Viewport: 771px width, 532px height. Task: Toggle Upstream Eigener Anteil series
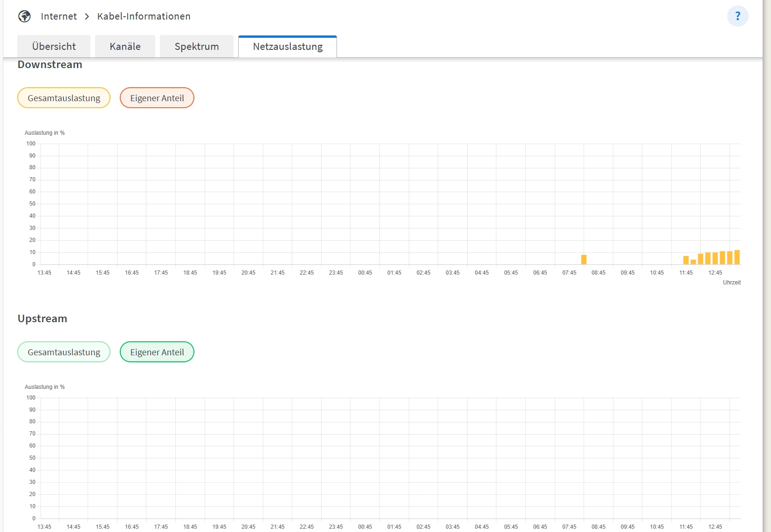point(157,352)
